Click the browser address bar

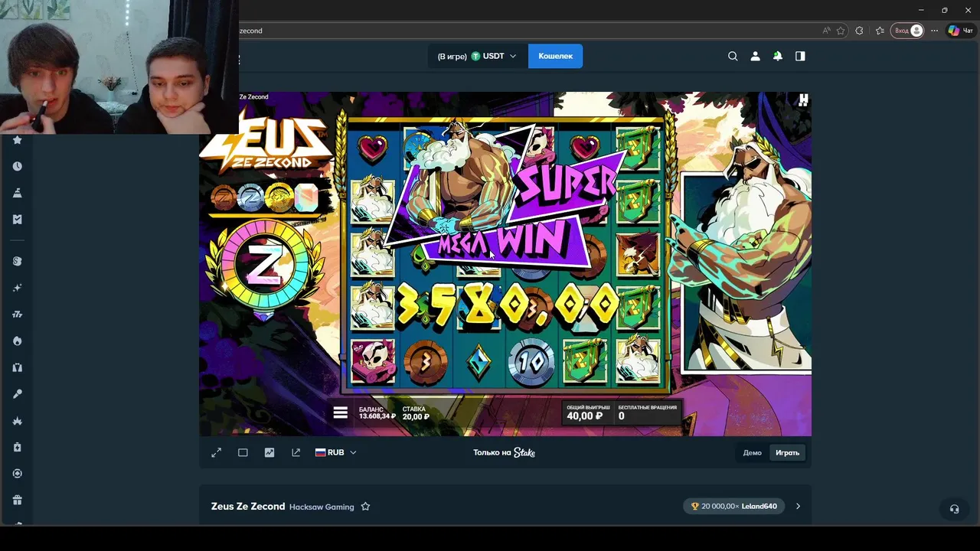click(528, 31)
